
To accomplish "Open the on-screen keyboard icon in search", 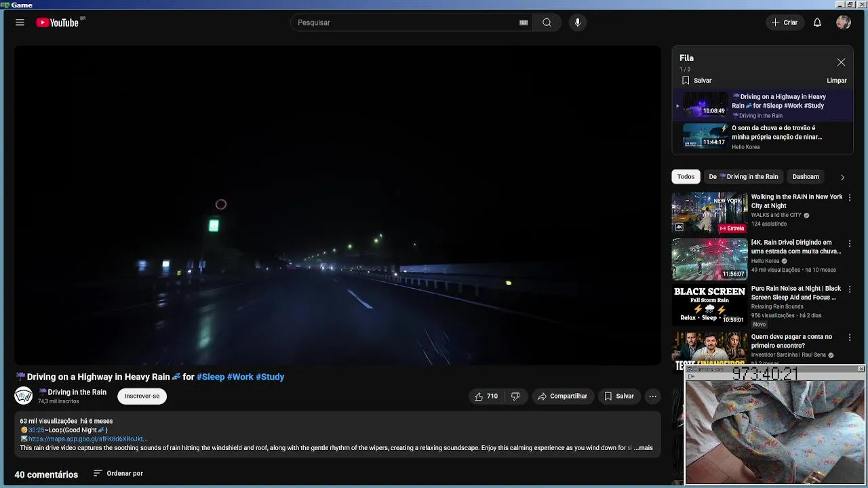I will coord(524,22).
